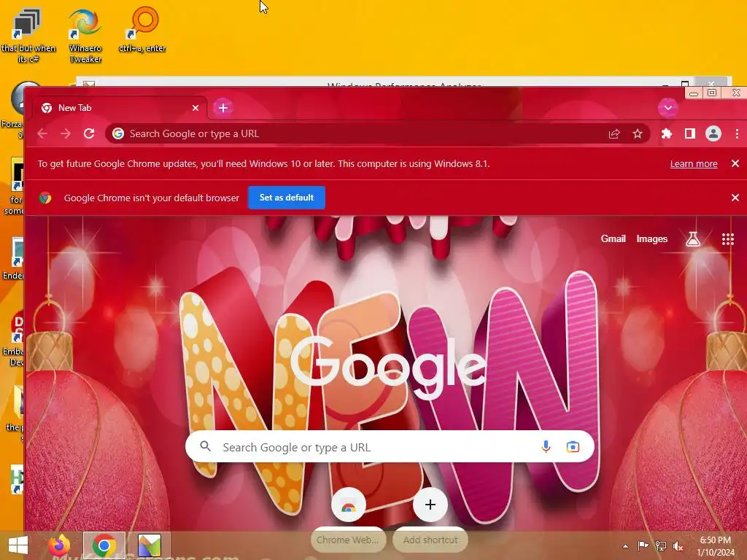Dismiss the default browser infobar
This screenshot has width=747, height=560.
tap(735, 198)
